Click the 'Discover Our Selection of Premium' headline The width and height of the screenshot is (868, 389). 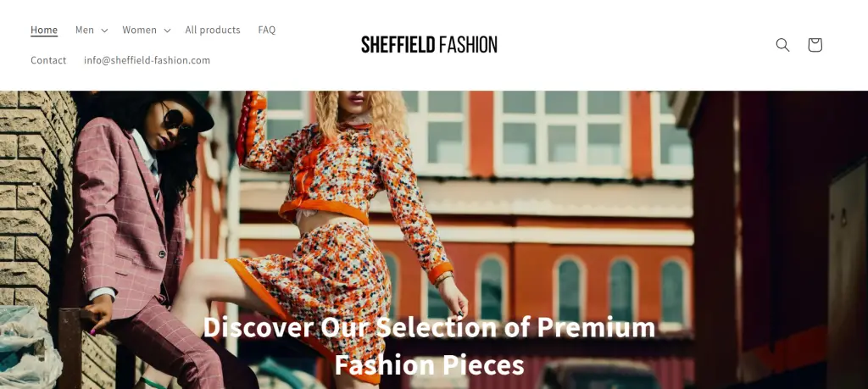click(429, 327)
